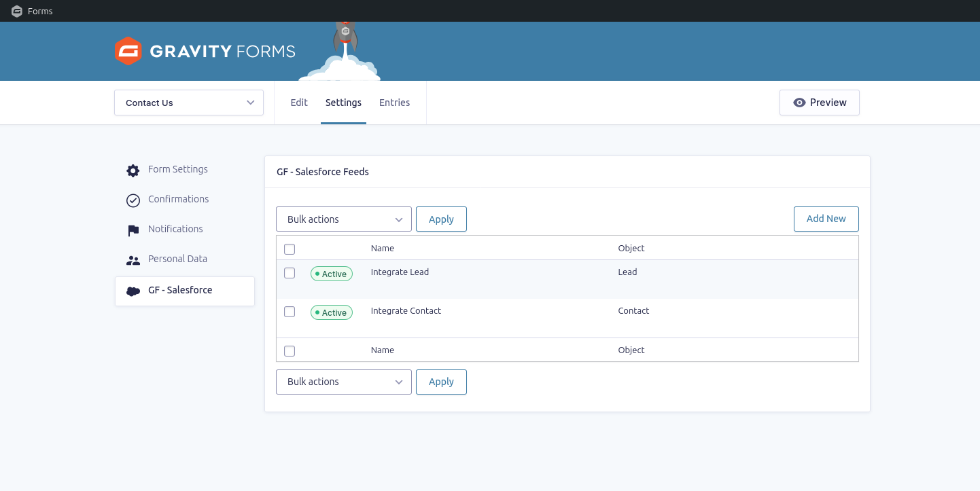Switch to the Edit tab
This screenshot has height=491, width=980.
pos(299,103)
